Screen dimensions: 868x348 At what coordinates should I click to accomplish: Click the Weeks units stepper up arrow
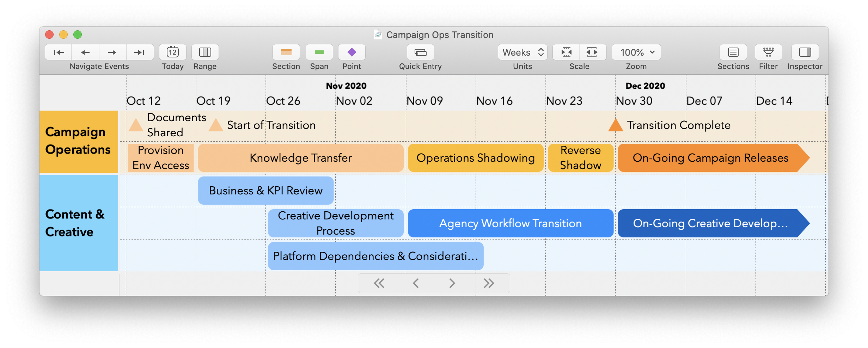540,50
